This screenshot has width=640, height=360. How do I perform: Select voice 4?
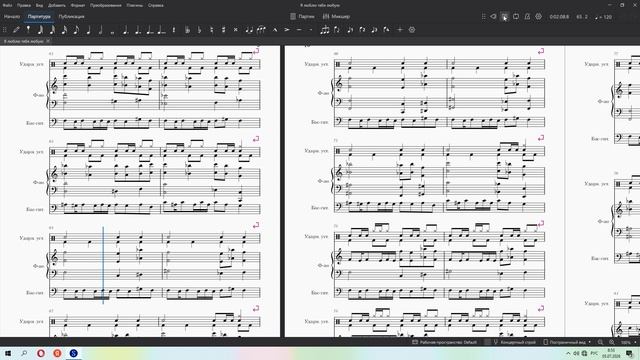387,29
